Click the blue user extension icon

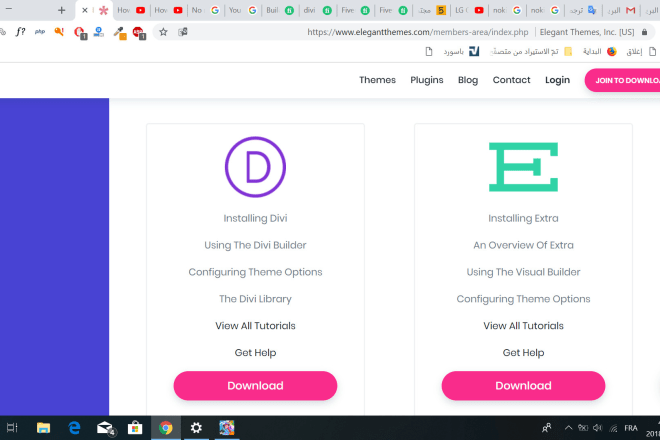pyautogui.click(x=99, y=32)
